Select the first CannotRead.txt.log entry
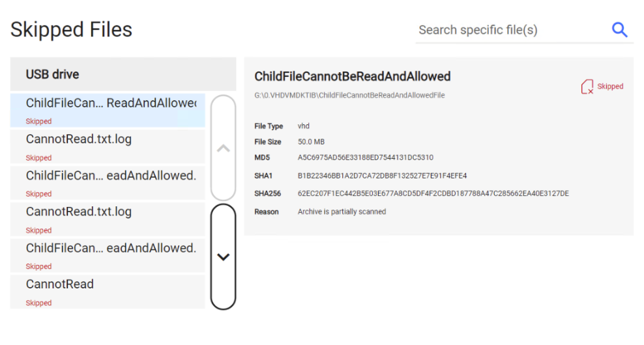The image size is (644, 345). click(108, 146)
